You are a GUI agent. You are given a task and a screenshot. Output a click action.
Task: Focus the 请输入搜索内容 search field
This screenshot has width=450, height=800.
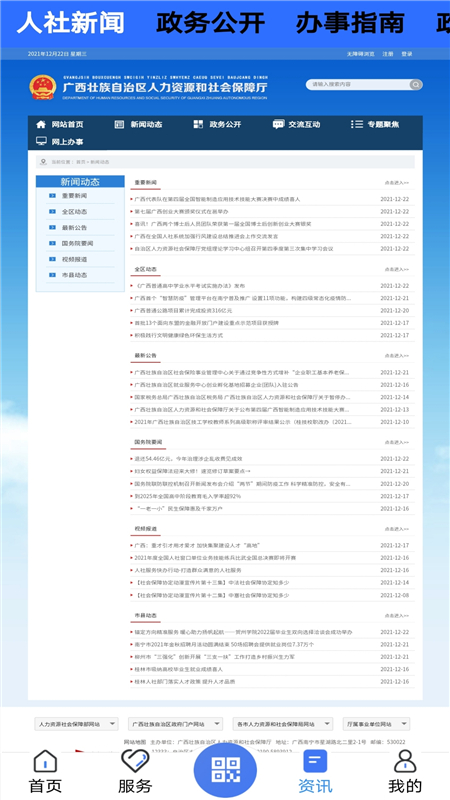pyautogui.click(x=358, y=84)
